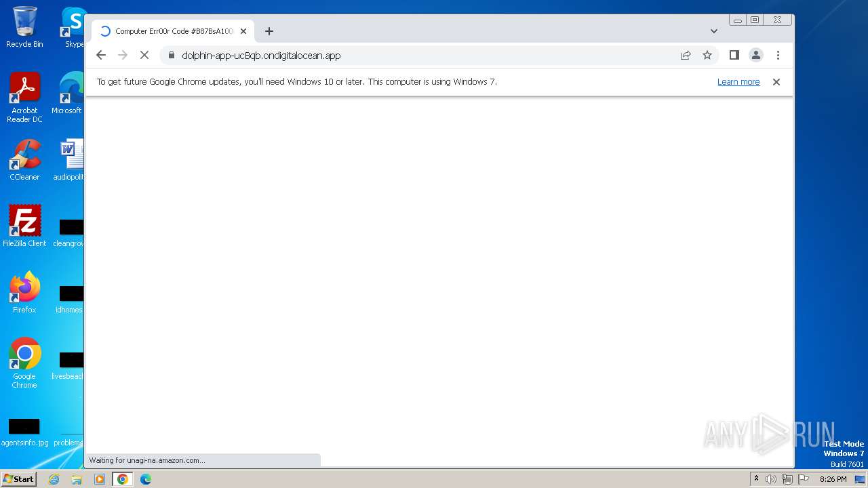Show hidden system tray icons
The image size is (868, 488).
point(756,479)
